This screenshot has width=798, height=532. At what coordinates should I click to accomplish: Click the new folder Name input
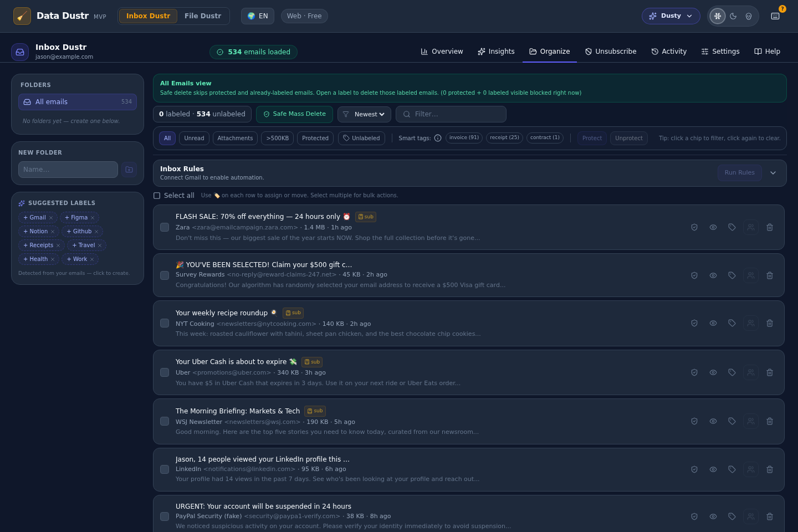68,170
